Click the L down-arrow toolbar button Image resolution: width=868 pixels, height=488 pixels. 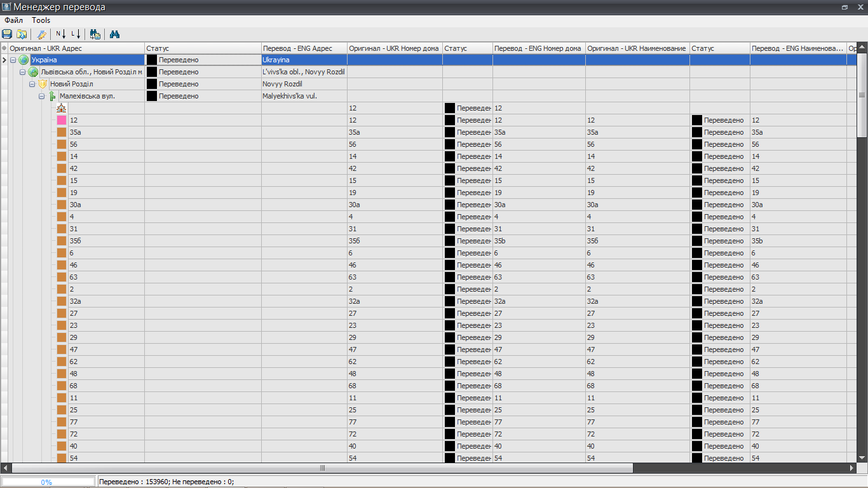click(76, 34)
